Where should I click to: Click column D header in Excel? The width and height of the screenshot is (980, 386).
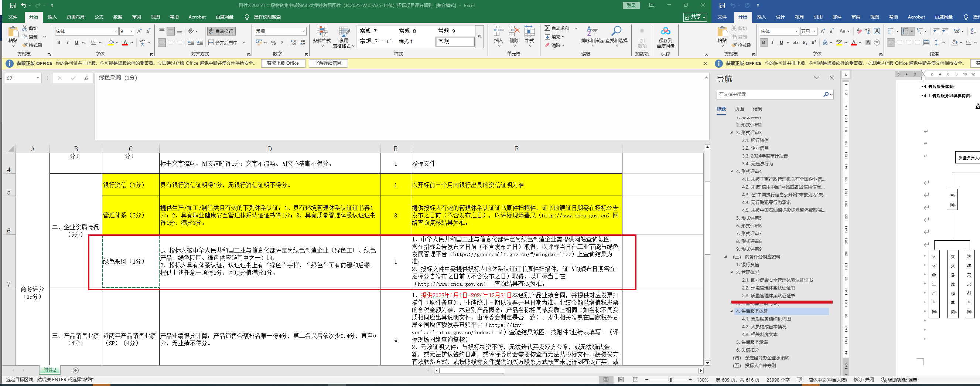point(270,149)
